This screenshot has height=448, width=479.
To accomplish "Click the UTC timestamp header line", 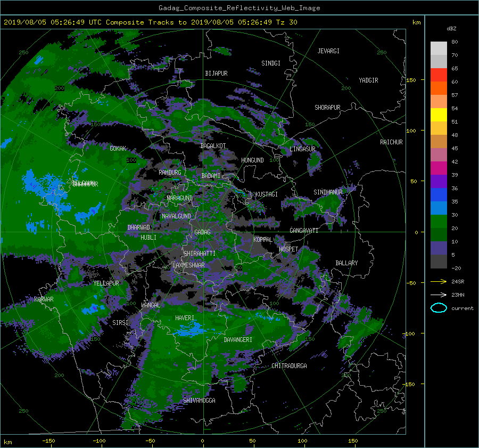I will 150,22.
